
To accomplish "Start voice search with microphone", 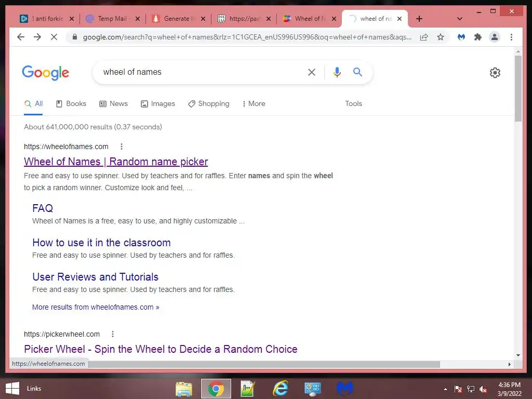I will click(x=337, y=72).
